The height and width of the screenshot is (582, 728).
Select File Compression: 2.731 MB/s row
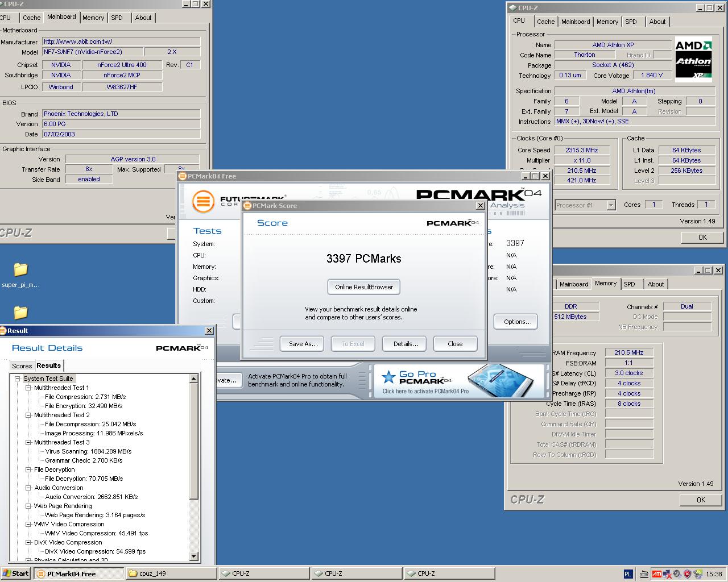(85, 397)
